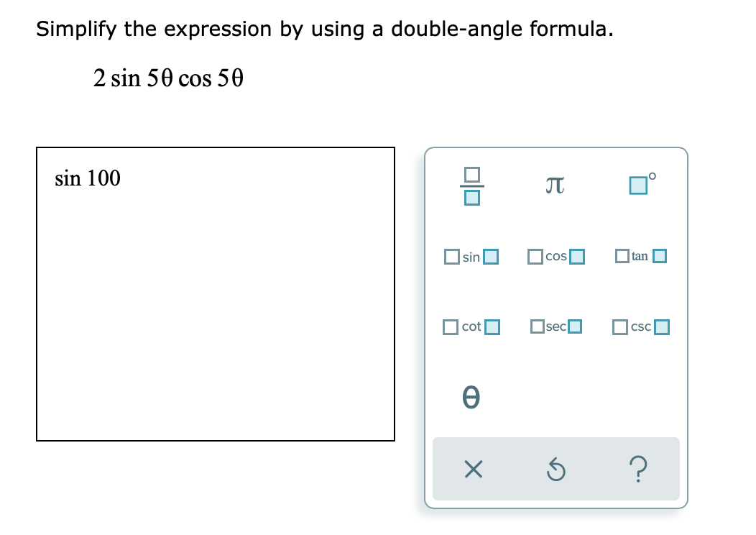Insert the pi symbol
756x535 pixels.
[555, 184]
